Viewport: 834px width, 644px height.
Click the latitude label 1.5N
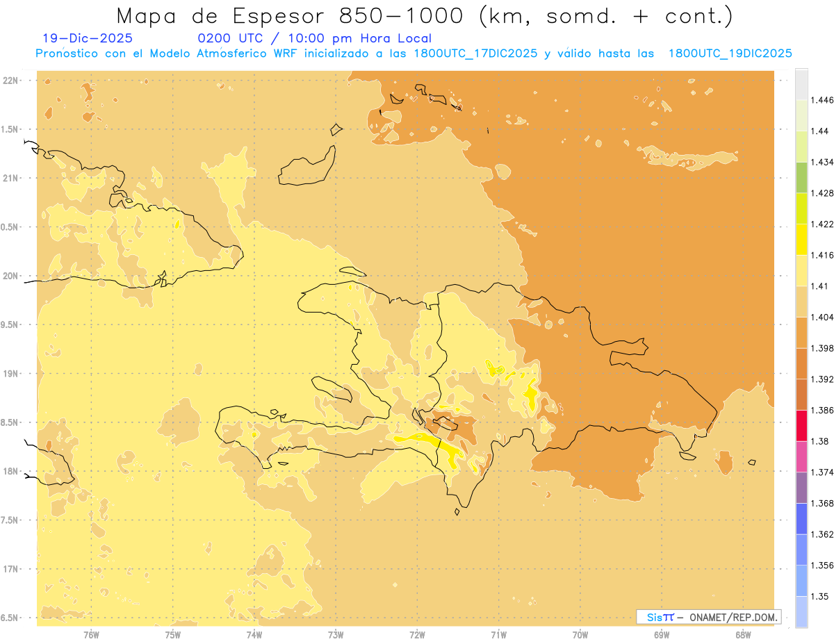(10, 129)
